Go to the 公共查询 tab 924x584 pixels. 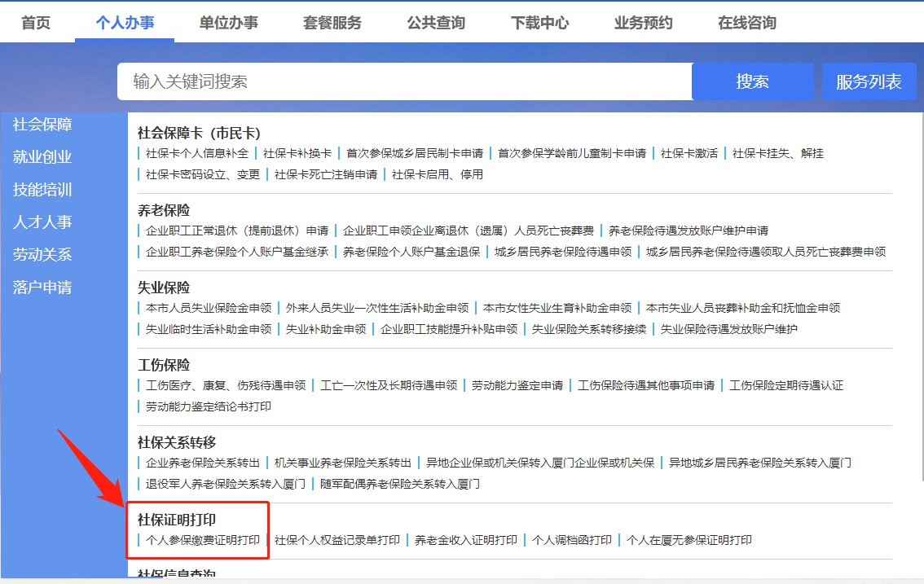436,23
